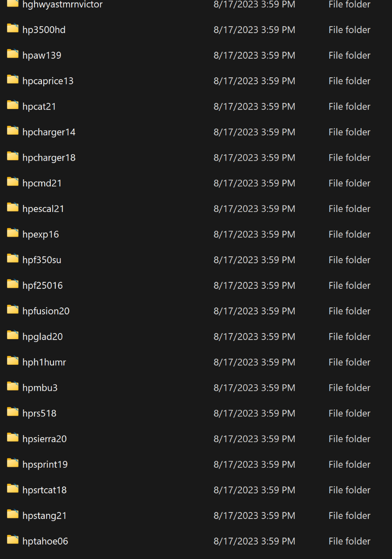The image size is (392, 559).
Task: Click the folder icon for hpcmd21
Action: coord(13,183)
